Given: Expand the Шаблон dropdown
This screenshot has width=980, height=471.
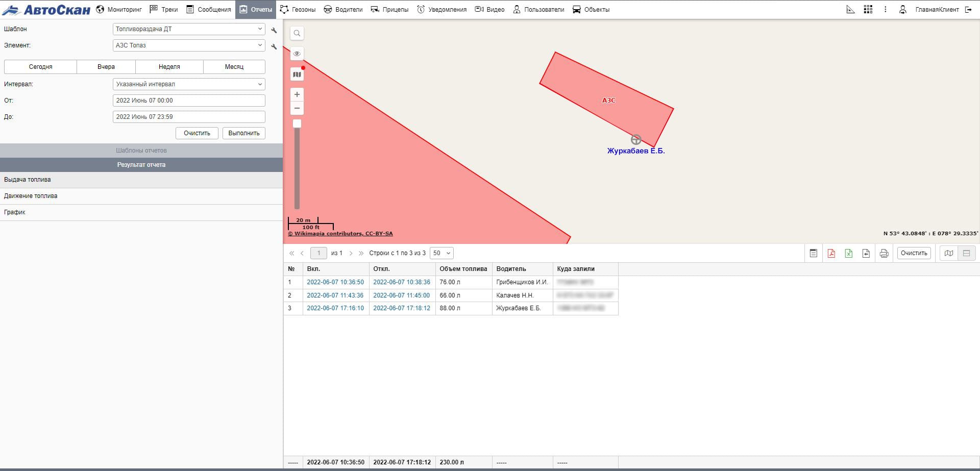Looking at the screenshot, I should [x=188, y=29].
